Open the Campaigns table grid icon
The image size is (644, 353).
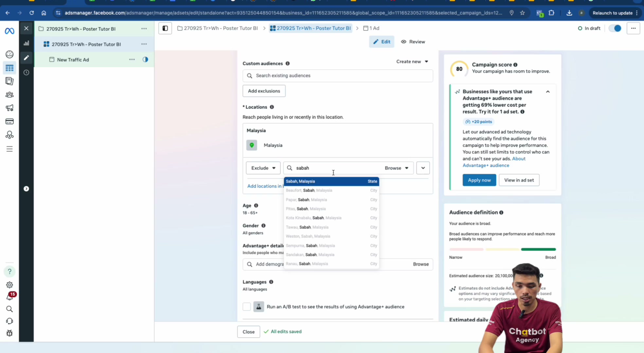pos(9,68)
